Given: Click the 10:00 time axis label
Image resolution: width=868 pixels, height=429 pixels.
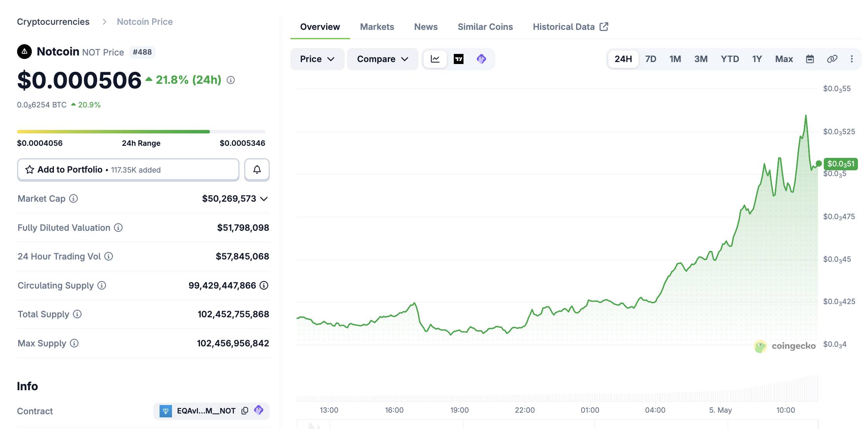Looking at the screenshot, I should (785, 410).
